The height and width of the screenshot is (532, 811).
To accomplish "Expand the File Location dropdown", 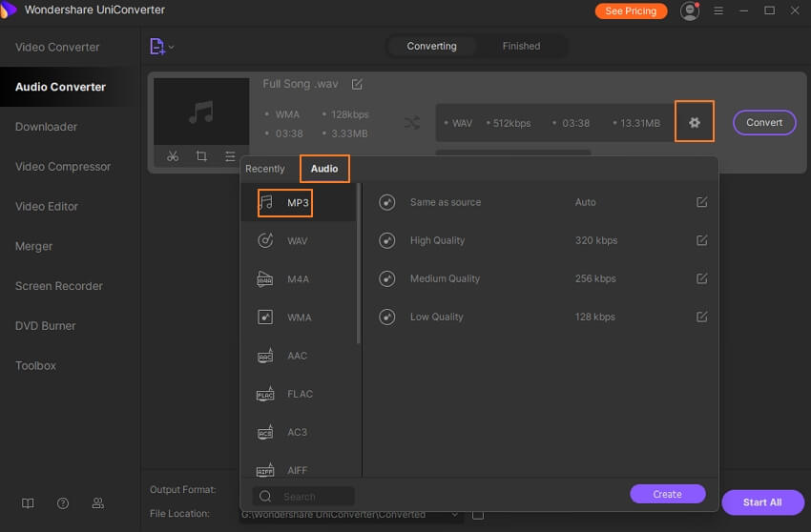I will (x=454, y=515).
